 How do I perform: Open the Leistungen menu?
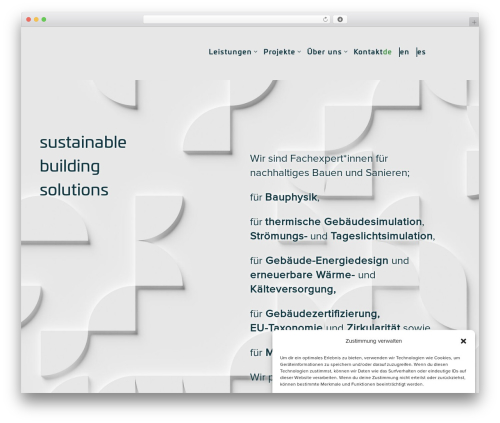pos(230,52)
